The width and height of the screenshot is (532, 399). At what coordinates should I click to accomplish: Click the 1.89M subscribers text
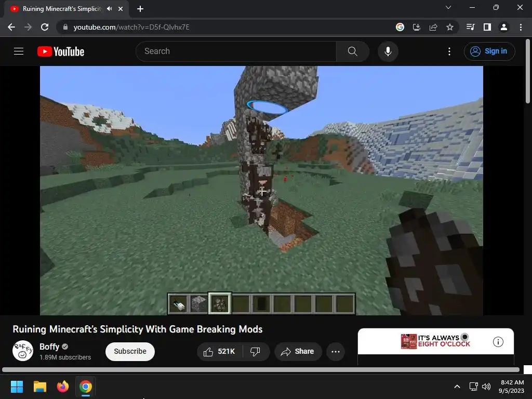click(x=65, y=357)
